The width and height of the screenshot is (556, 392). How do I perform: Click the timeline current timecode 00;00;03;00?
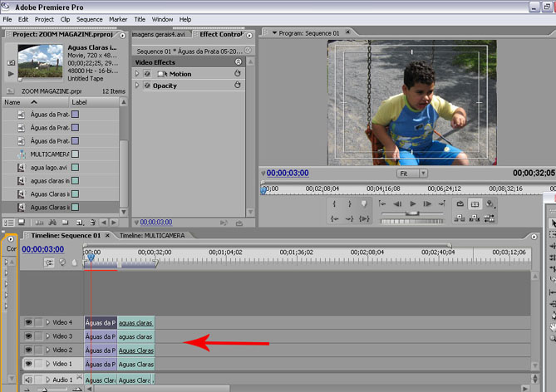42,249
